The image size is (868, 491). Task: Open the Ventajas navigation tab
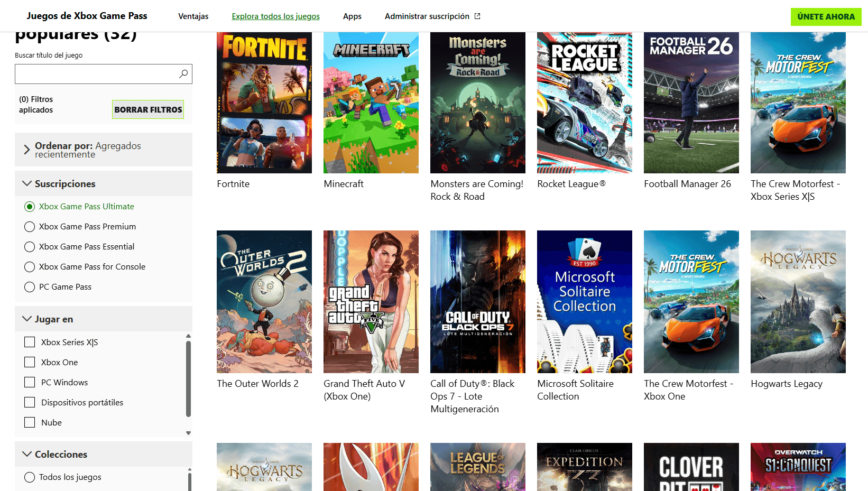pyautogui.click(x=193, y=16)
